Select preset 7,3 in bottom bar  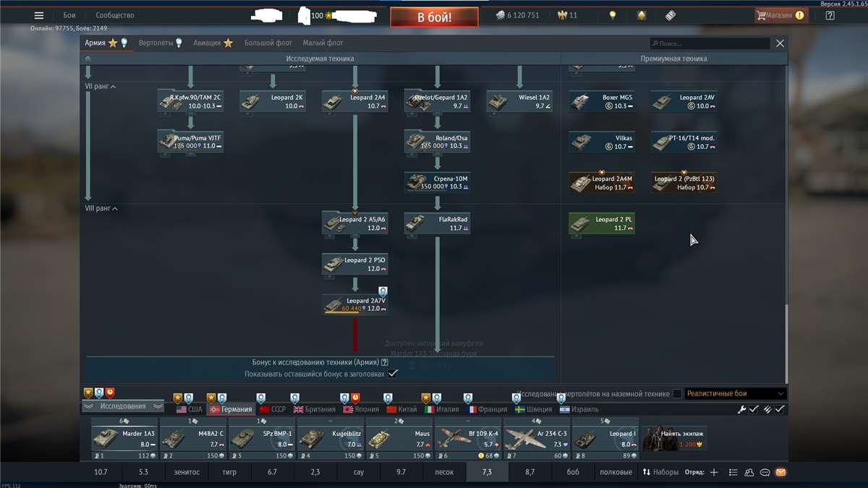point(487,472)
